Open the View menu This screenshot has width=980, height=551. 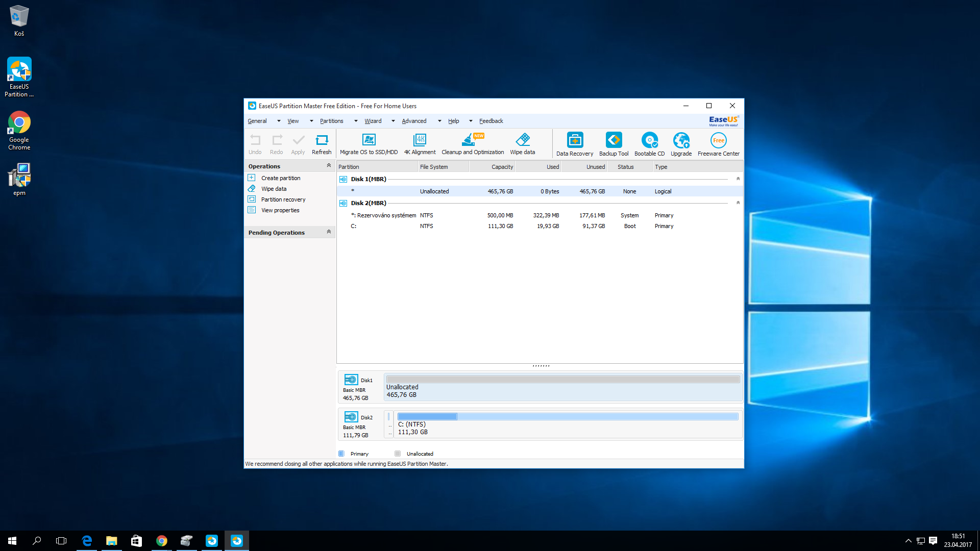coord(293,121)
